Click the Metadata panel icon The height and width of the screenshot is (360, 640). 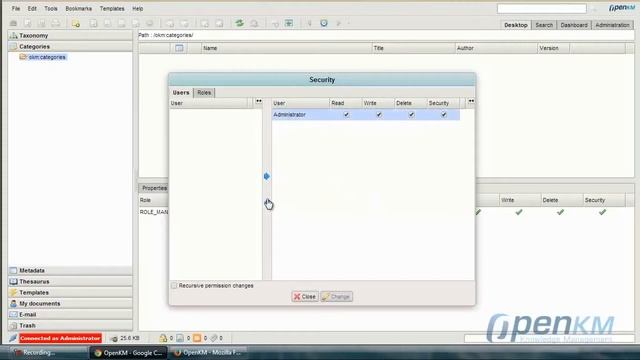click(x=13, y=271)
